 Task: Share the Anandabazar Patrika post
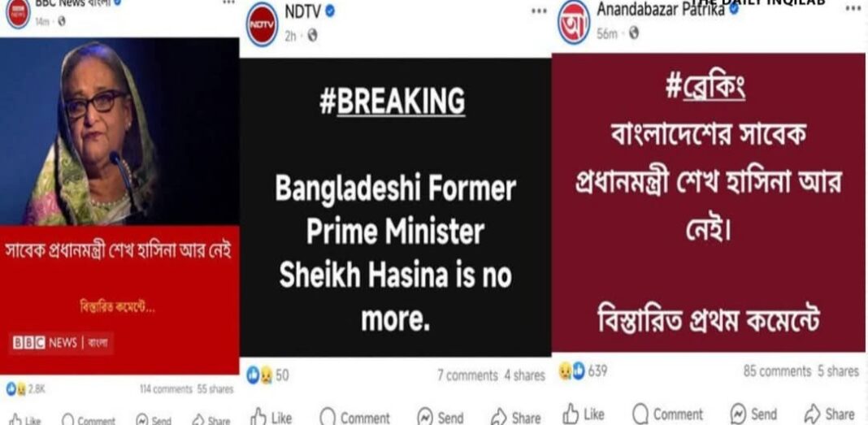tap(829, 414)
